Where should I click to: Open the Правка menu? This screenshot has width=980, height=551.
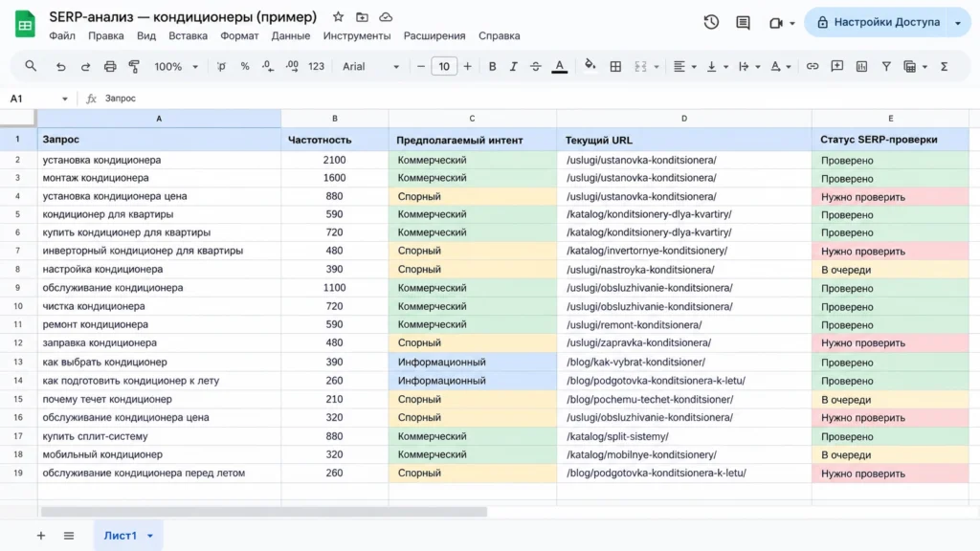click(x=105, y=35)
